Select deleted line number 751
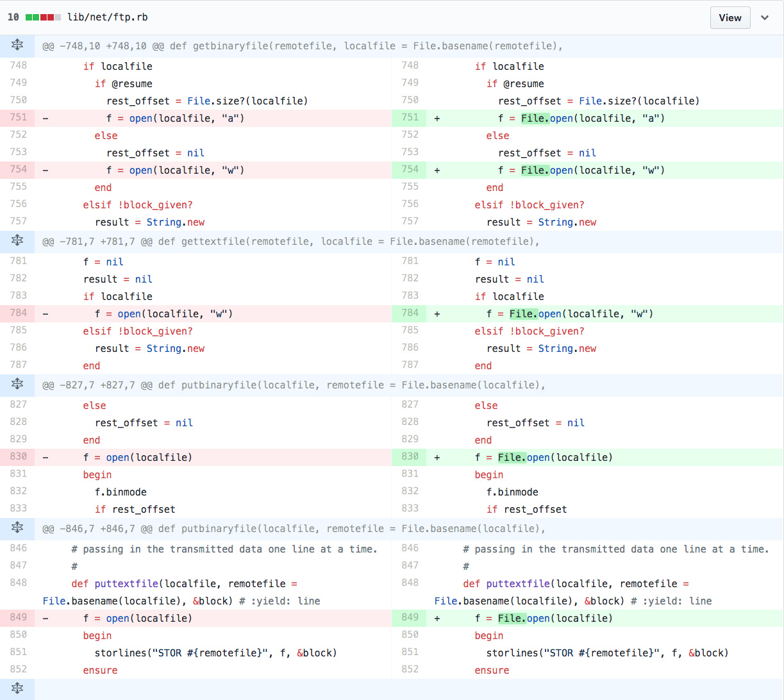 point(18,118)
